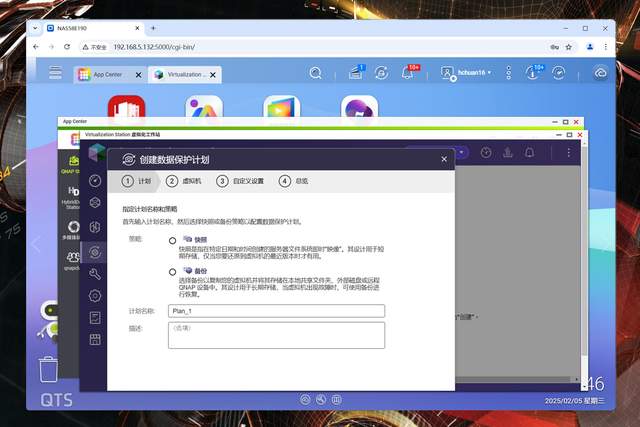Image resolution: width=640 pixels, height=427 pixels.
Task: Open the myQNAPcloud cloud icon
Action: pyautogui.click(x=600, y=73)
